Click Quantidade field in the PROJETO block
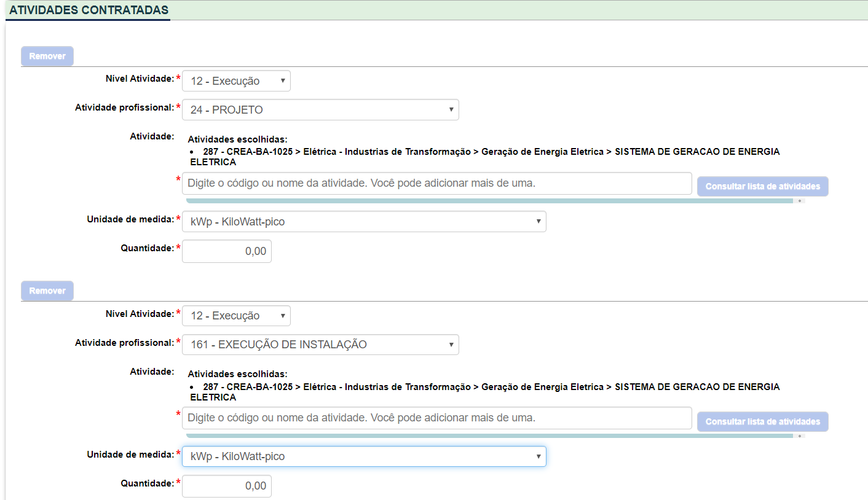Viewport: 868px width, 500px height. 227,251
